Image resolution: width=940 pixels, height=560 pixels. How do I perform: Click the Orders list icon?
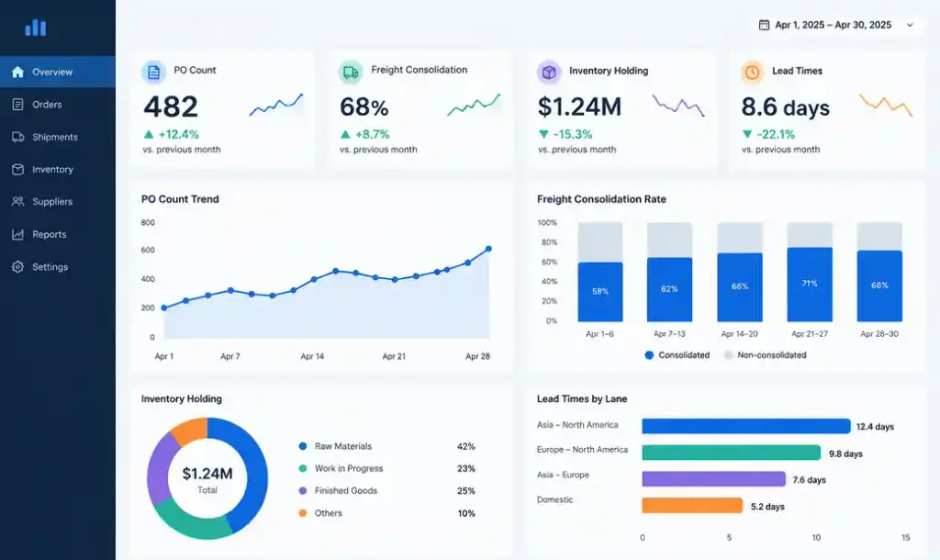tap(18, 105)
